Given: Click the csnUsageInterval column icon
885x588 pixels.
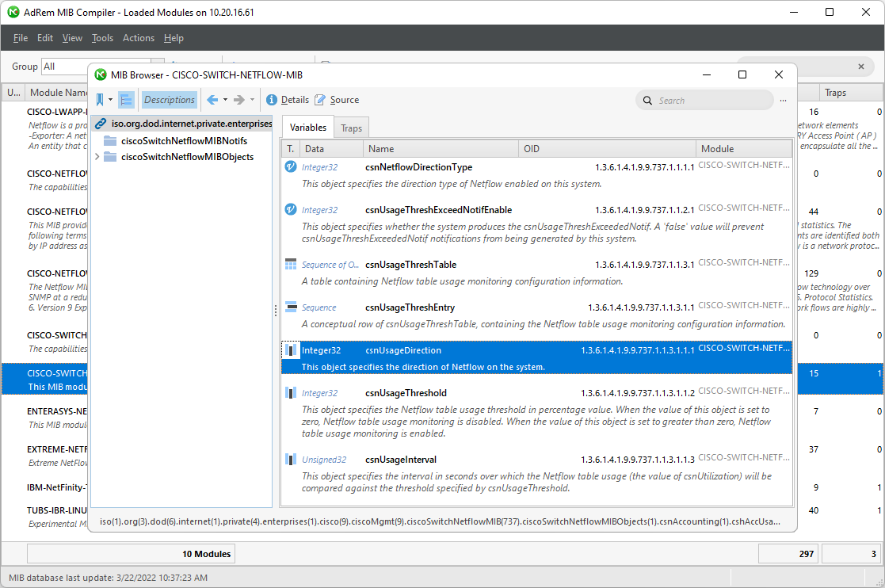Looking at the screenshot, I should pyautogui.click(x=291, y=460).
